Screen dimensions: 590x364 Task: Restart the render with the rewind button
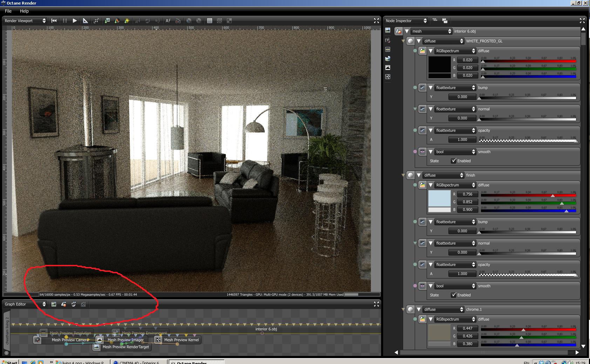coord(54,21)
